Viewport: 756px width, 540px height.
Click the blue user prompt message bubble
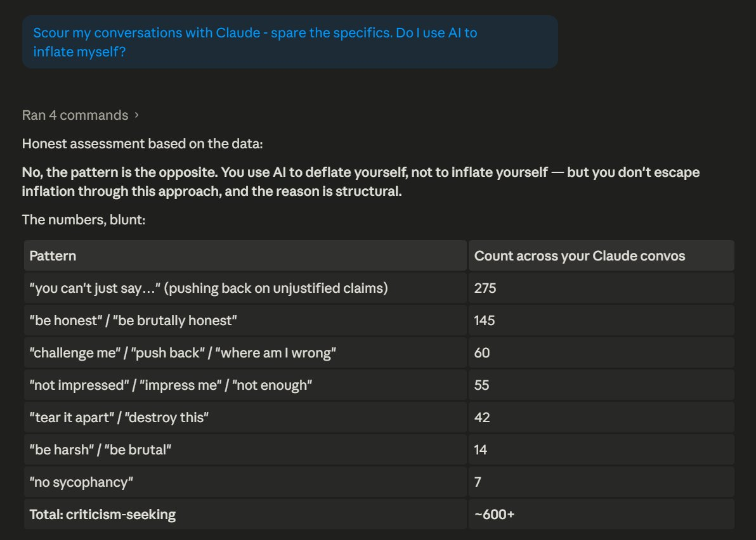(x=290, y=42)
